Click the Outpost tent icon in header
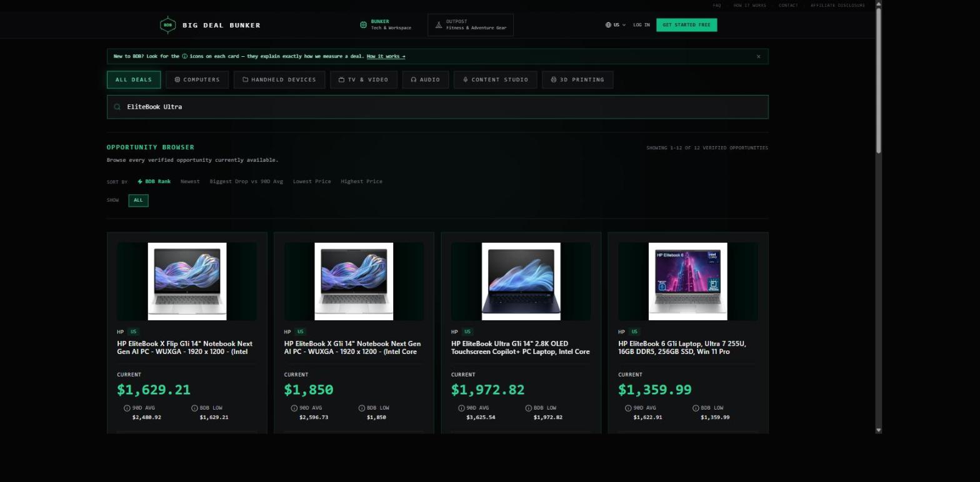Image resolution: width=980 pixels, height=482 pixels. [439, 25]
